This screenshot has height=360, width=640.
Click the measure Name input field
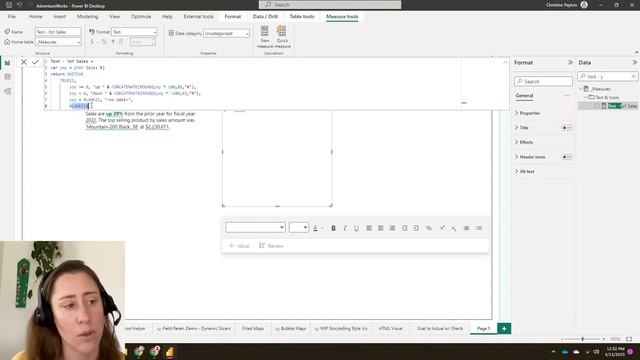58,32
